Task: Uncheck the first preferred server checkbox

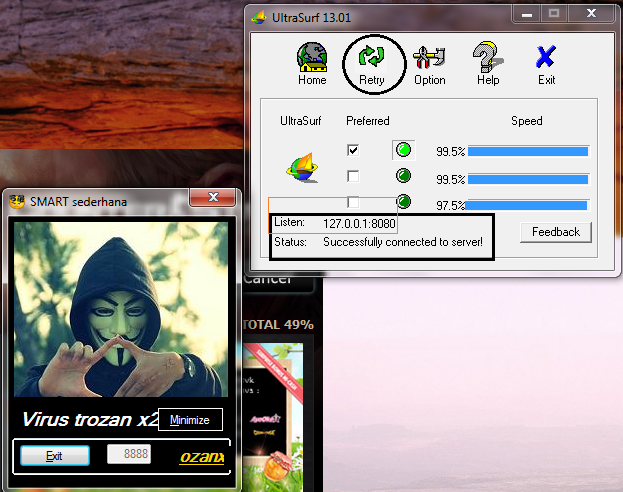Action: point(353,150)
